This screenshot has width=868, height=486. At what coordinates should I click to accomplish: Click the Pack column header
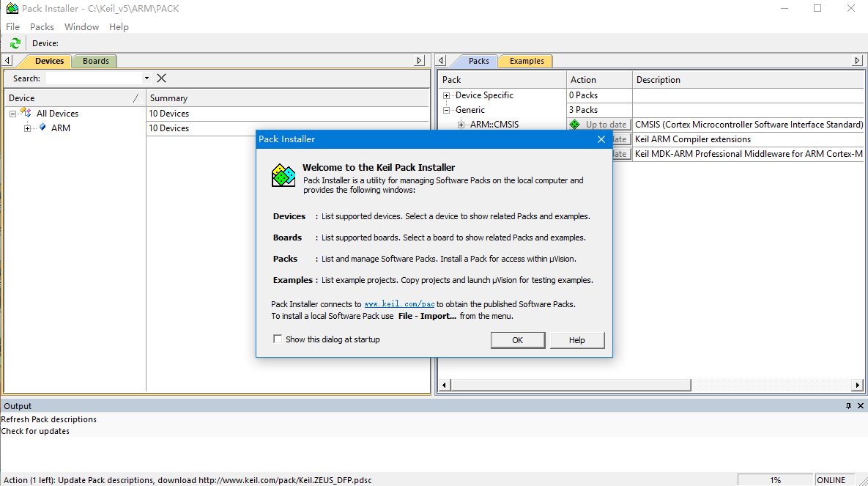(502, 80)
